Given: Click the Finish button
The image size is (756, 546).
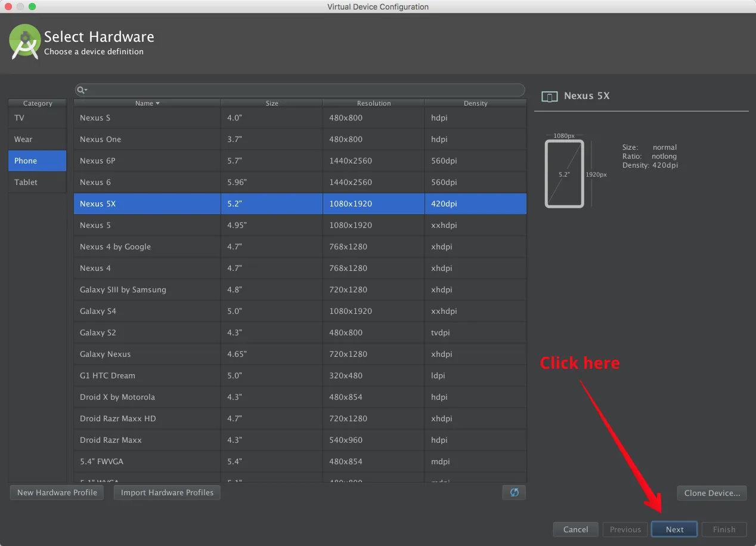Looking at the screenshot, I should [x=724, y=529].
